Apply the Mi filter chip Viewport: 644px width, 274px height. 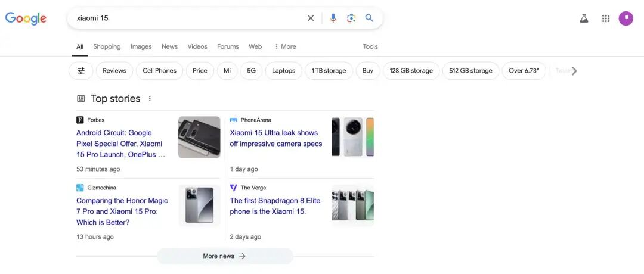click(227, 70)
